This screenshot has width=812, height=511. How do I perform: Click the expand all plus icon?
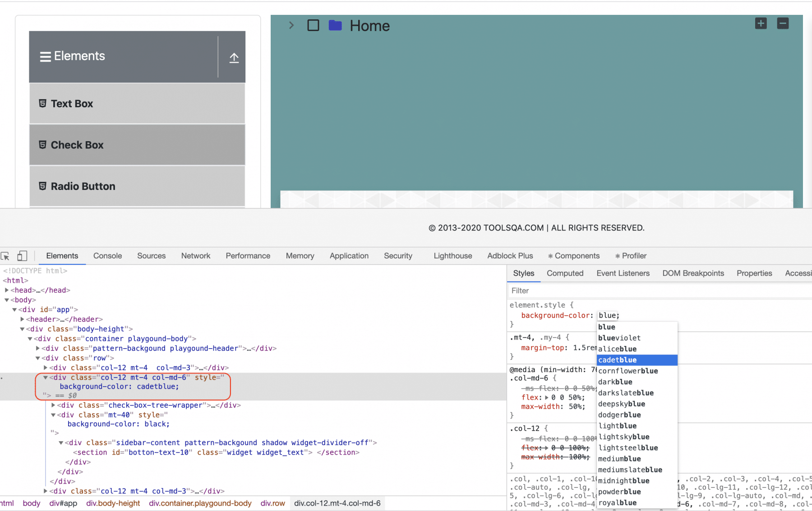761,23
